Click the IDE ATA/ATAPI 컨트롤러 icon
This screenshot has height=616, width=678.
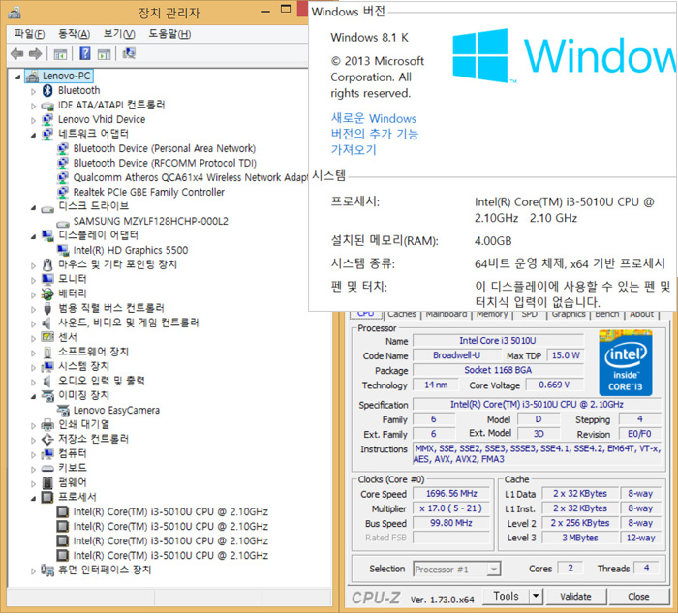click(x=47, y=106)
